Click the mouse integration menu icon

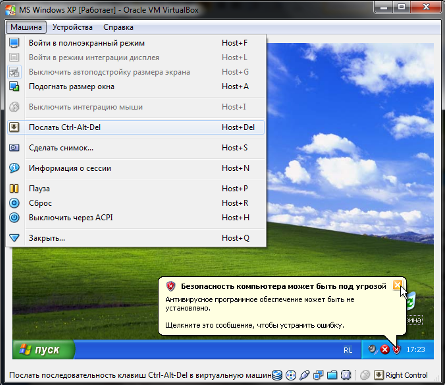pyautogui.click(x=14, y=107)
